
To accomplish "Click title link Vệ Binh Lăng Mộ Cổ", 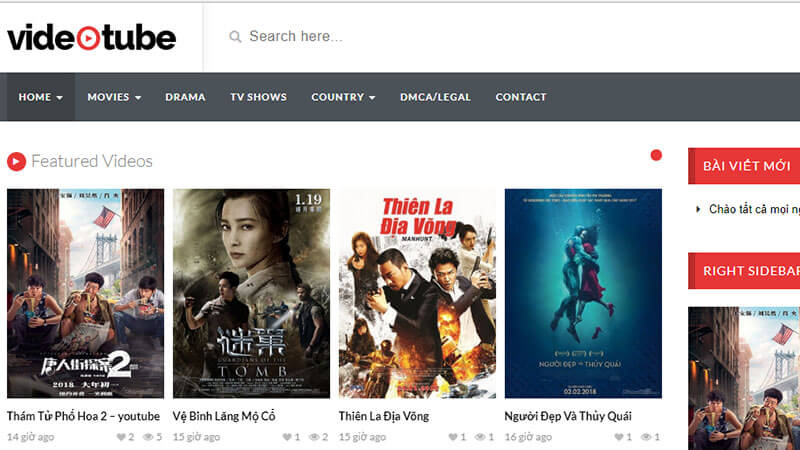I will click(224, 416).
